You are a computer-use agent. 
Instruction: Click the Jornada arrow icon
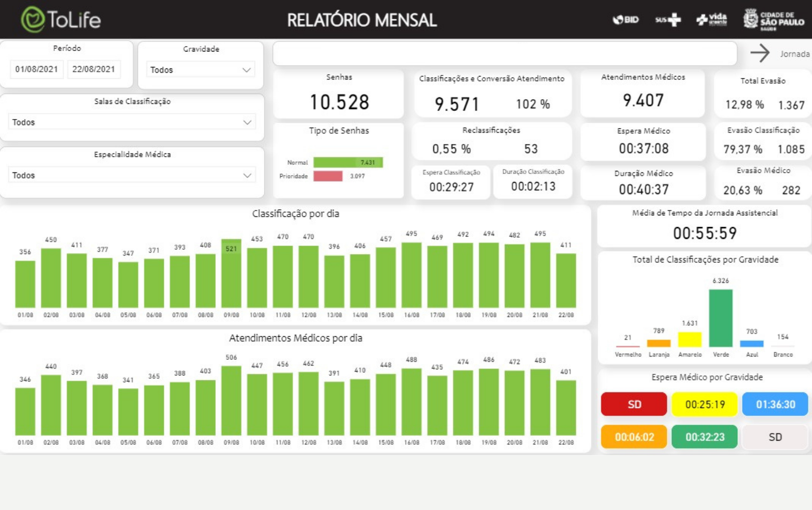[760, 53]
